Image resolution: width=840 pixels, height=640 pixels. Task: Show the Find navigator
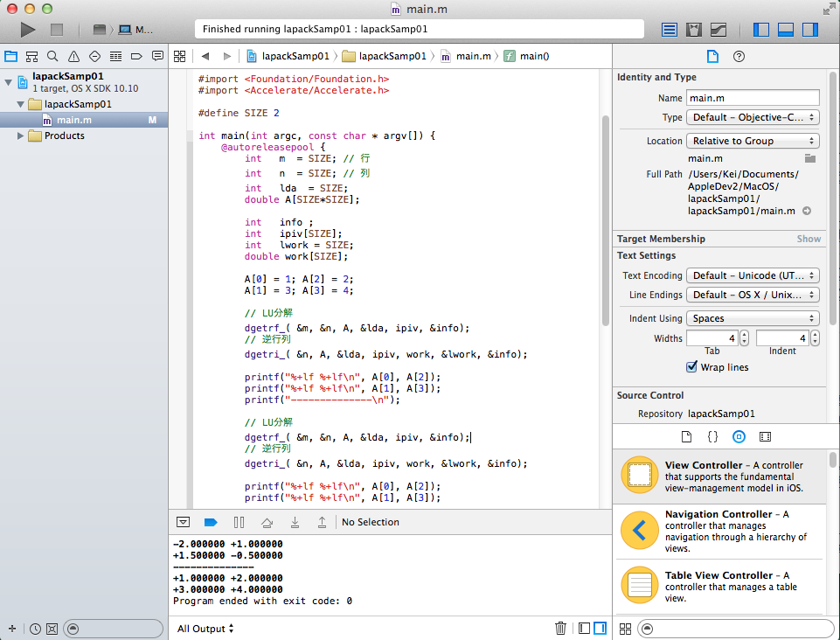(52, 57)
